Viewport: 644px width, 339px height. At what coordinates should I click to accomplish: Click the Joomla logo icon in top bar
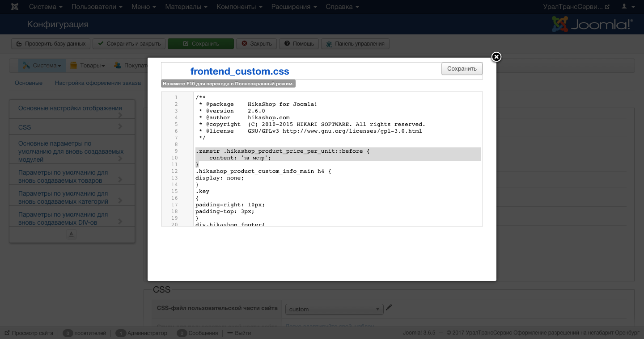point(15,7)
